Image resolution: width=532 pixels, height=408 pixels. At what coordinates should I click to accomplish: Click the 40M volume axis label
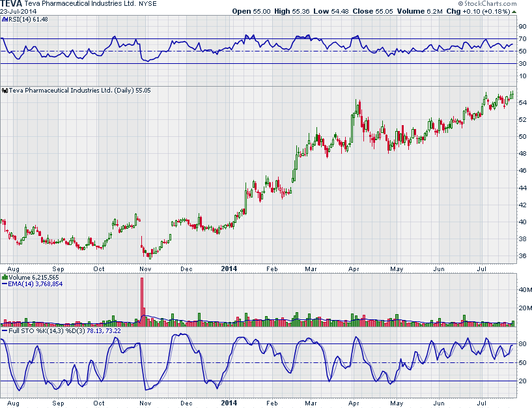point(524,289)
